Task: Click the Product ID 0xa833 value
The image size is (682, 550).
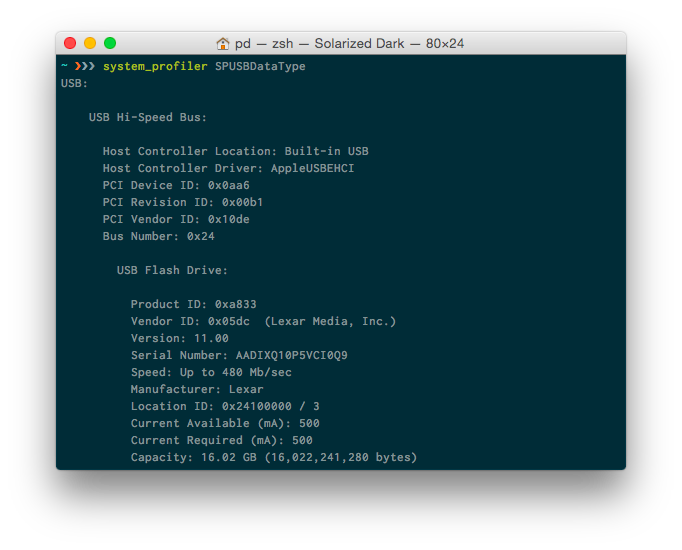Action: pyautogui.click(x=236, y=304)
